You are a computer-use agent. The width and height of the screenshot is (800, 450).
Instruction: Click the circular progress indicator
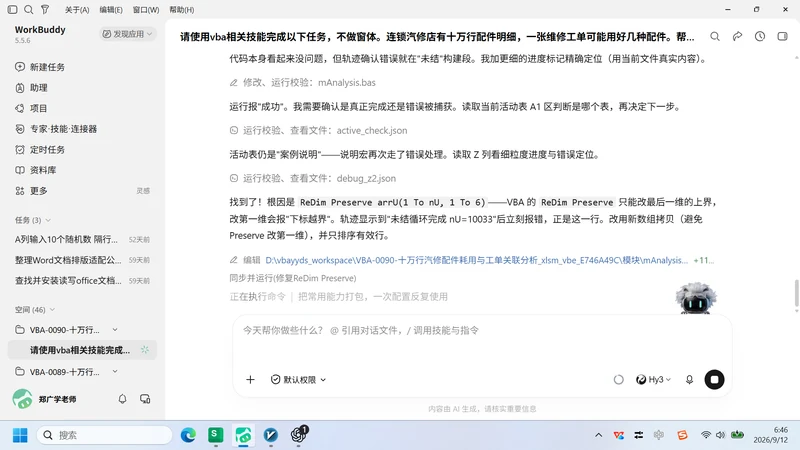618,380
